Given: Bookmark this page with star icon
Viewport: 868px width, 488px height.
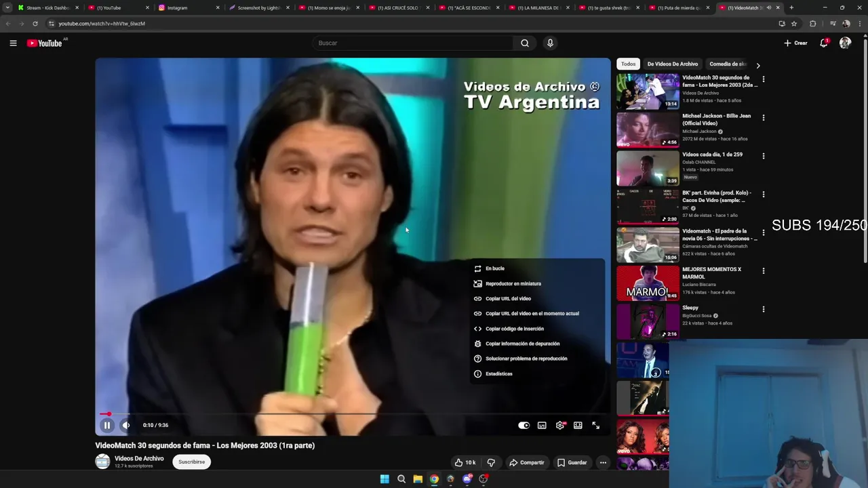Looking at the screenshot, I should point(794,23).
